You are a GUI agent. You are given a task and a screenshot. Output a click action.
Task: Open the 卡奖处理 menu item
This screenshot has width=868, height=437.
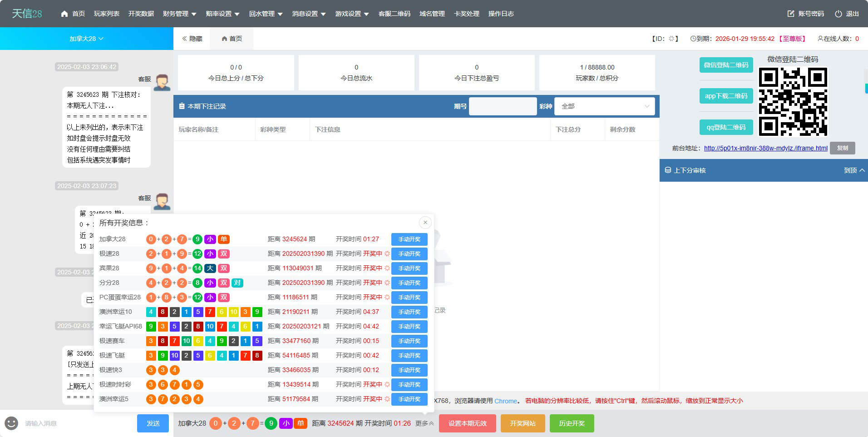[x=466, y=14]
